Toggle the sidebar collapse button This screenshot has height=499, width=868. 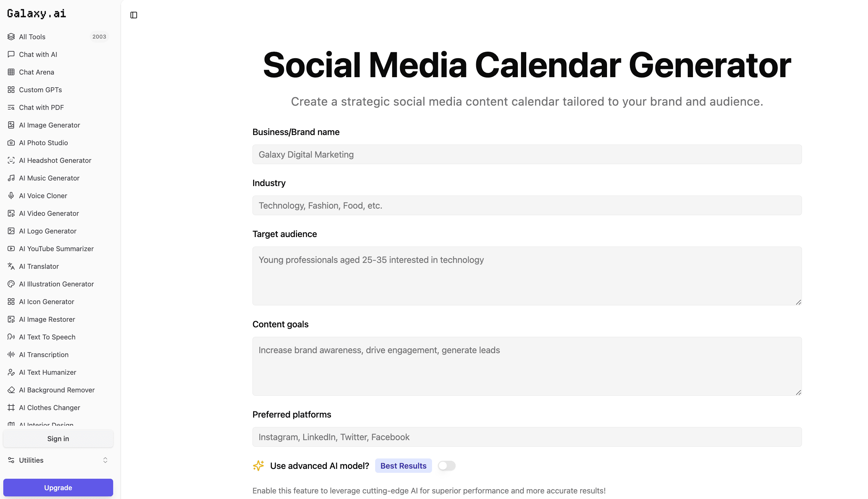coord(133,15)
